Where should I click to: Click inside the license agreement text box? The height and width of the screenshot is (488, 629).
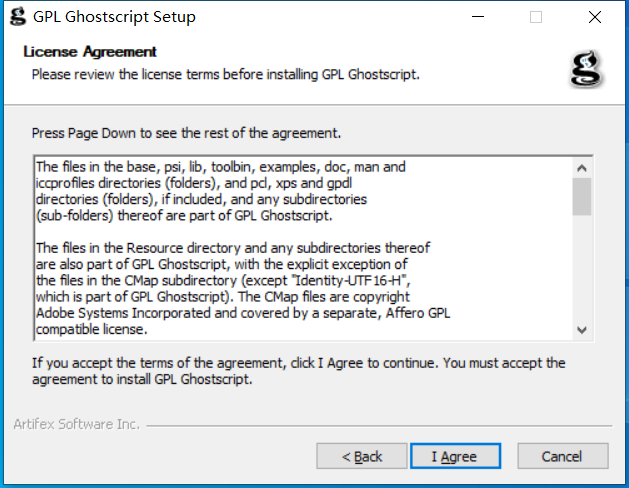[x=304, y=248]
